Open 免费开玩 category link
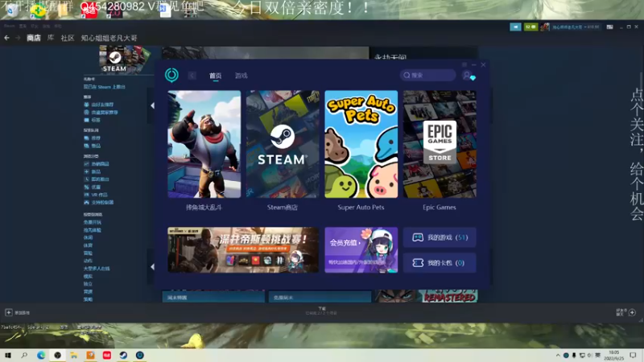 click(92, 223)
